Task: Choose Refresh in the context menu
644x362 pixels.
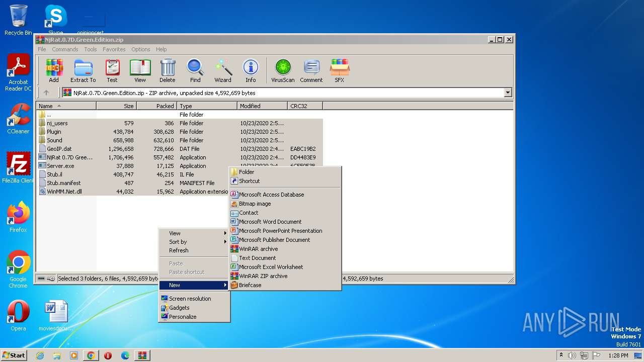Action: tap(194, 250)
